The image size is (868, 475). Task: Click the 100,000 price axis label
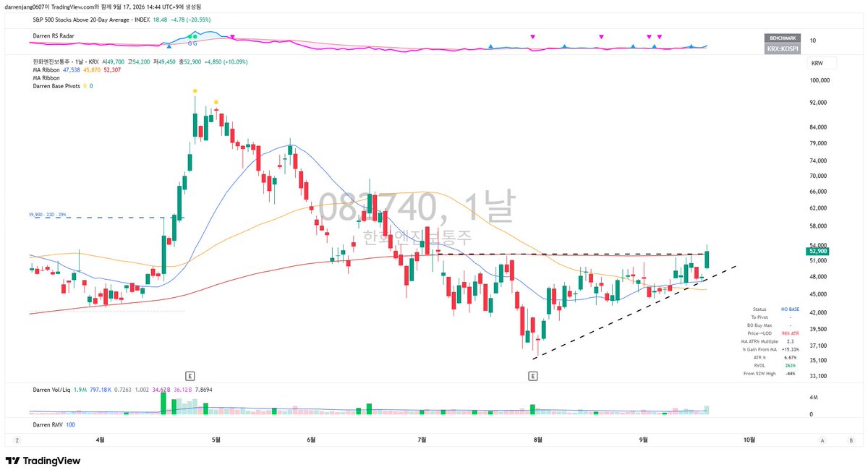(820, 80)
